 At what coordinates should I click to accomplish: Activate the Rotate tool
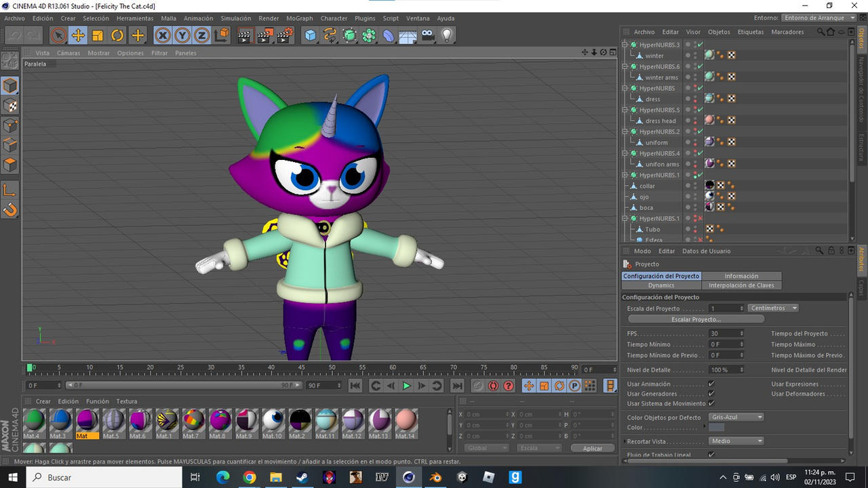point(117,35)
